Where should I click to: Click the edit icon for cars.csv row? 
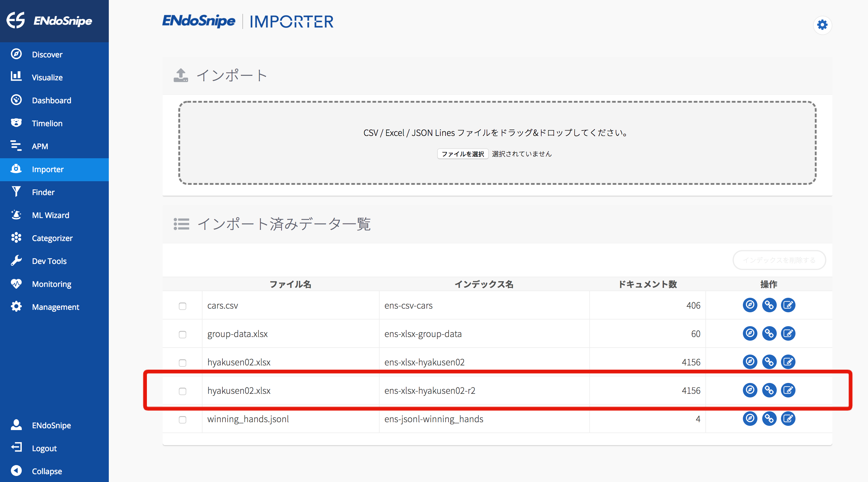click(x=788, y=305)
